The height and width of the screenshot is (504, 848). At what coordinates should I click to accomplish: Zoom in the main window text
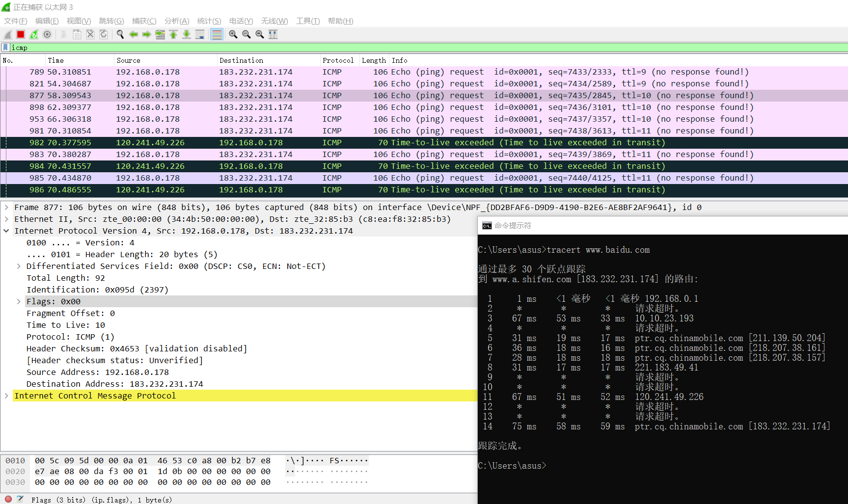click(233, 34)
